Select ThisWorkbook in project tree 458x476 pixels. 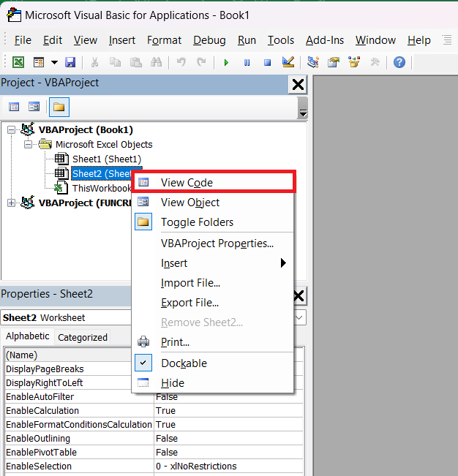click(x=102, y=188)
